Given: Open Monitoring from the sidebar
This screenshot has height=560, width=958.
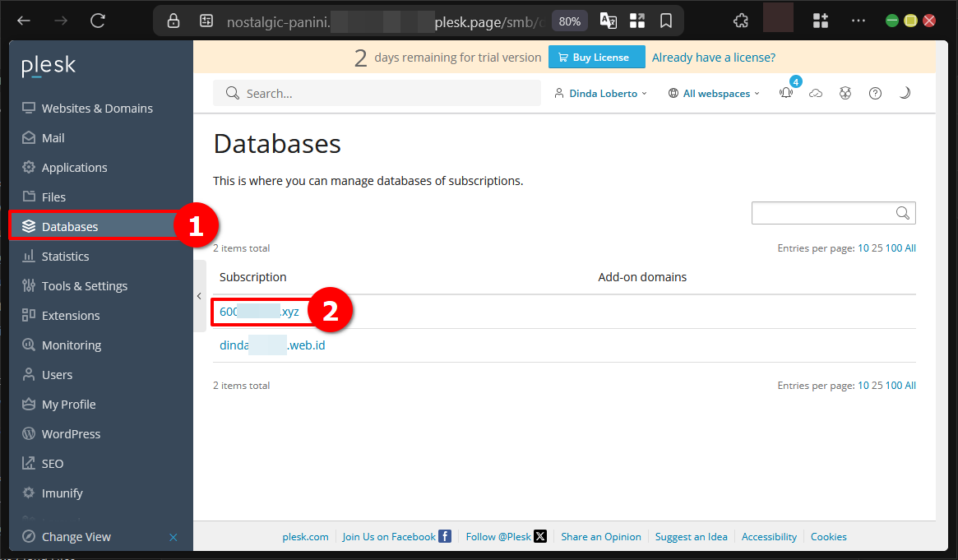Looking at the screenshot, I should click(72, 345).
